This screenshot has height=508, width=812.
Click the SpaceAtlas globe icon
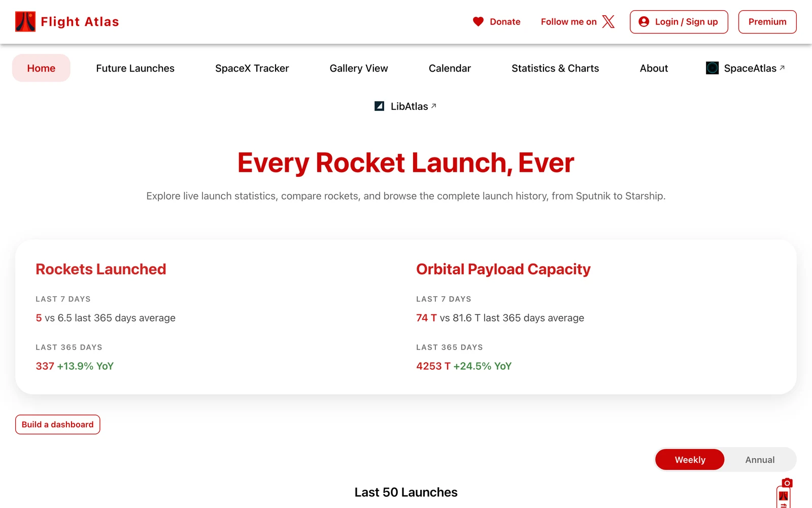[713, 68]
